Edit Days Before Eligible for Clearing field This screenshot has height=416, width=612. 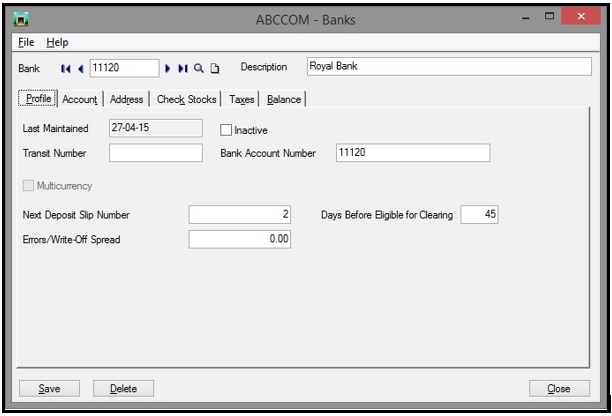479,214
